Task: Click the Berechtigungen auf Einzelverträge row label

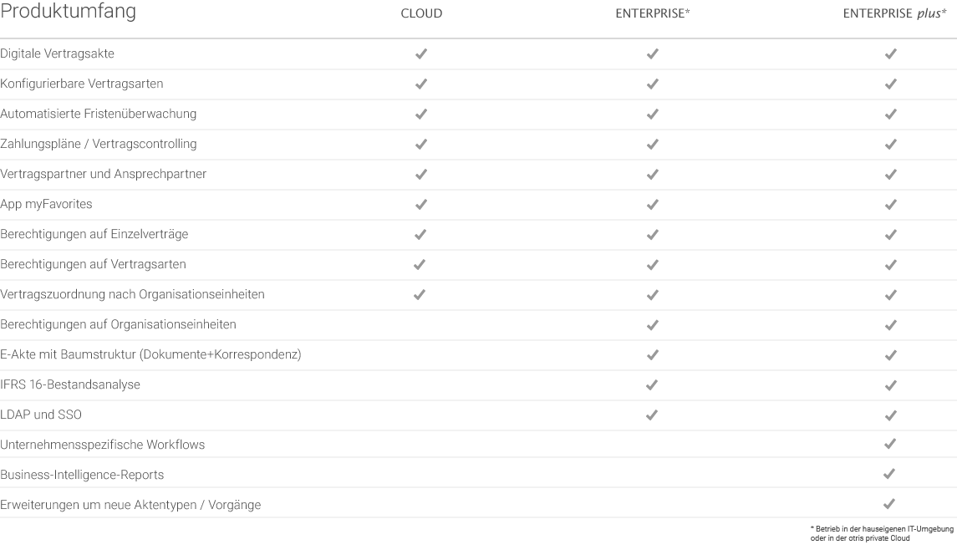Action: [x=94, y=234]
